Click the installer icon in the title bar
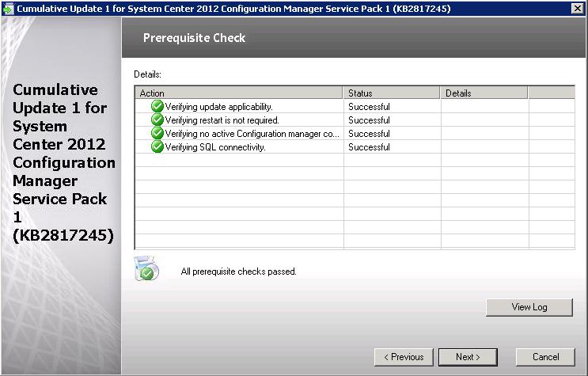 [x=8, y=8]
